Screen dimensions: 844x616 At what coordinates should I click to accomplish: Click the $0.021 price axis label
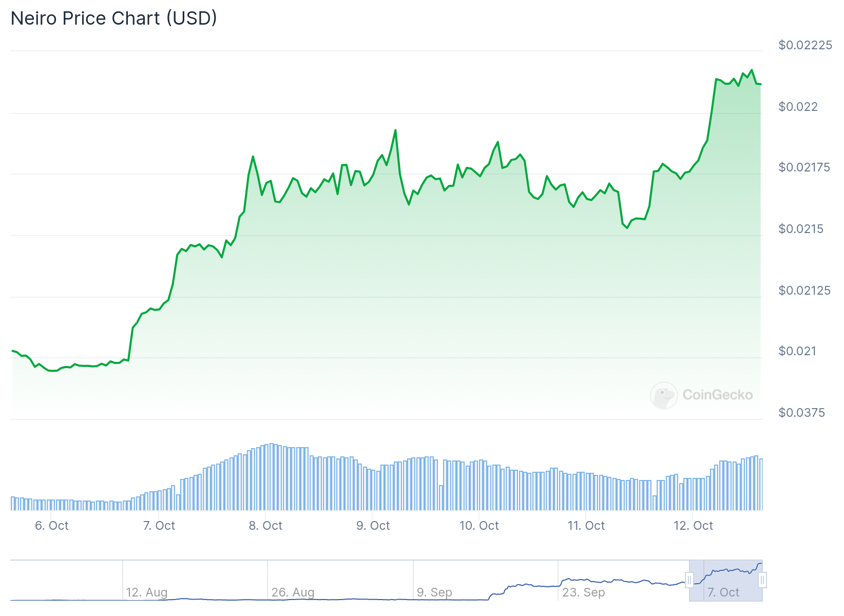(797, 351)
